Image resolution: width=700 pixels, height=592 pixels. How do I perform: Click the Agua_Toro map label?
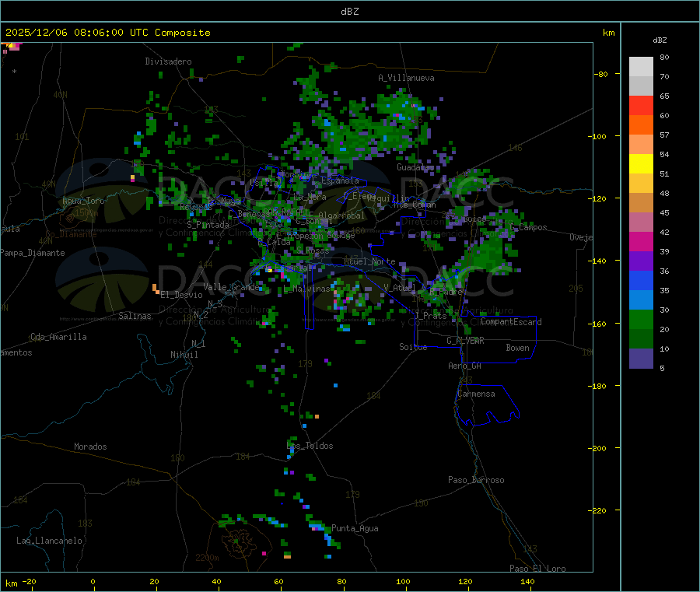[83, 201]
